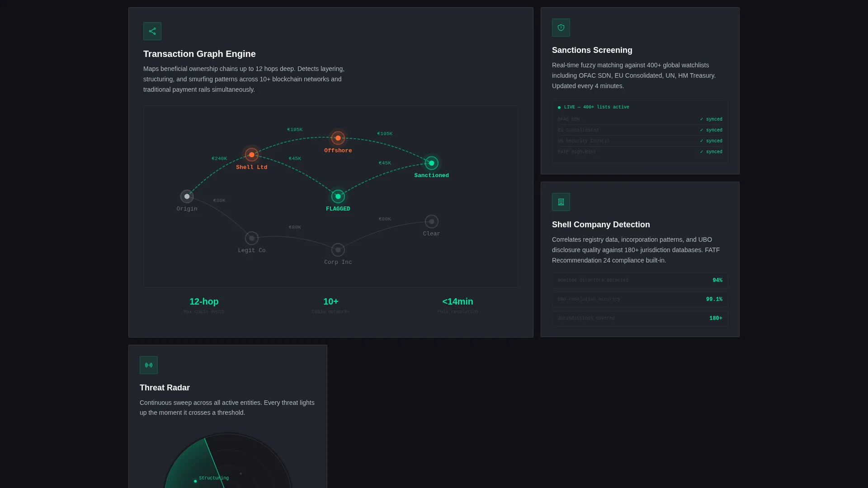
Task: Click the 12-hop max chain depth stat
Action: [204, 305]
